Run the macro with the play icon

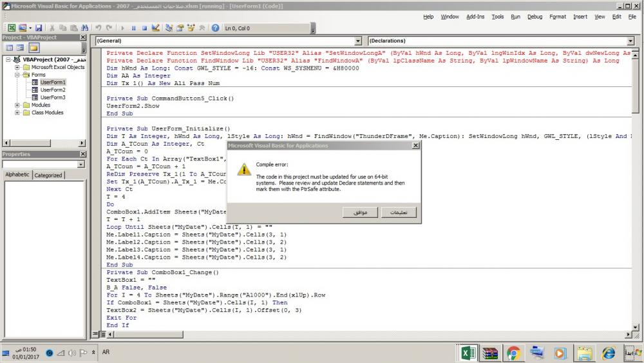point(122,28)
